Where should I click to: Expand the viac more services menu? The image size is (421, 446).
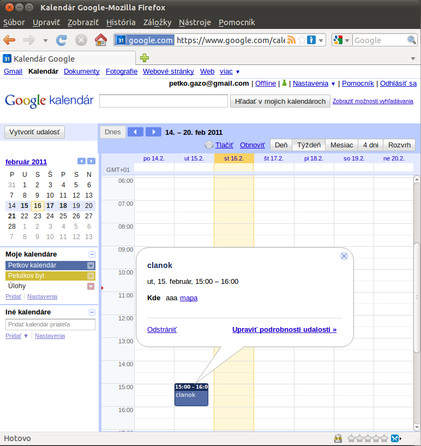click(229, 72)
